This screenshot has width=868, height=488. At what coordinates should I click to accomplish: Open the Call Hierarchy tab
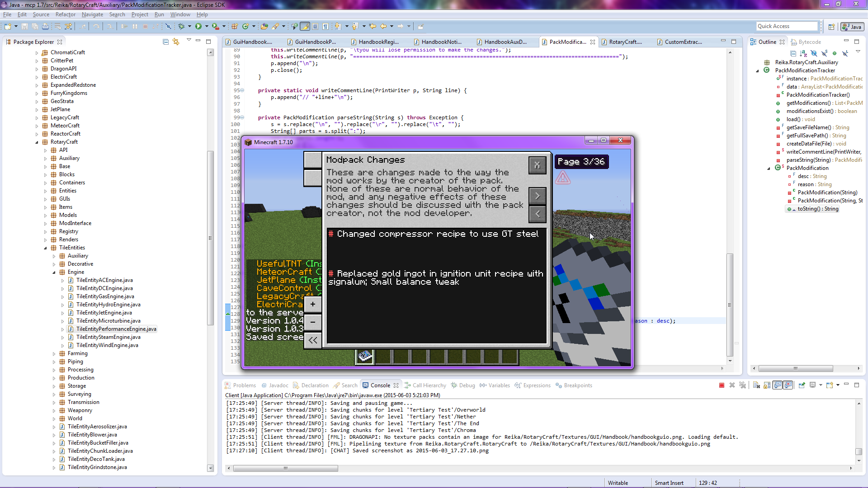(x=425, y=385)
